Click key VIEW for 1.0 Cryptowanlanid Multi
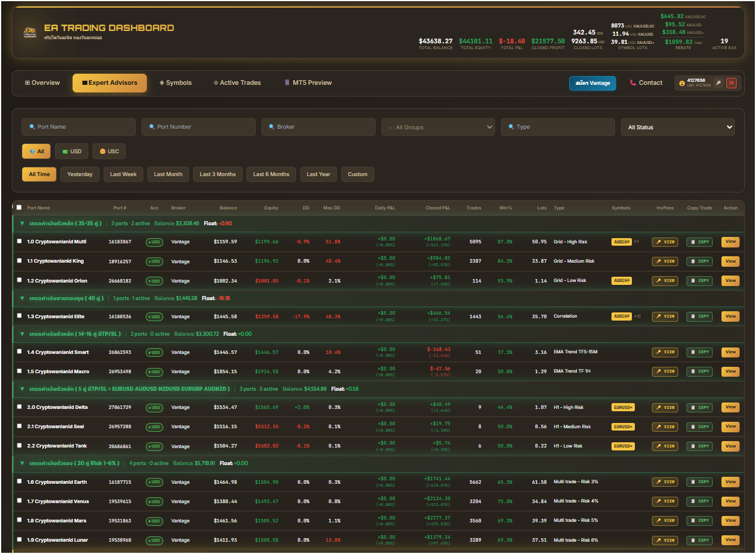 click(x=665, y=242)
